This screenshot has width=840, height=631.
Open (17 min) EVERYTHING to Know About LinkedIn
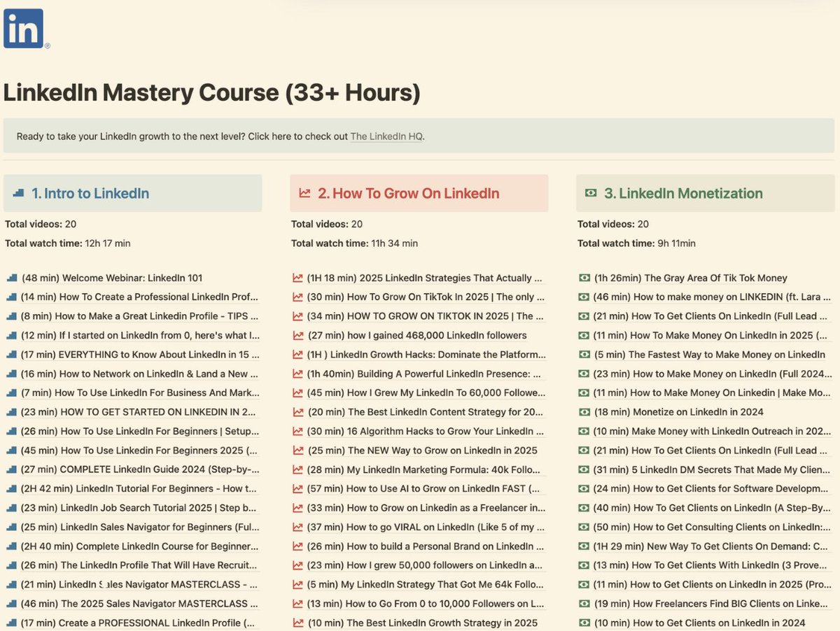pos(140,355)
